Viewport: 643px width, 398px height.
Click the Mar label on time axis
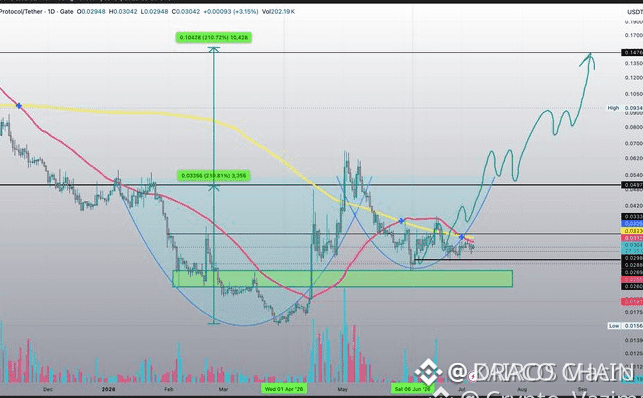pyautogui.click(x=223, y=389)
